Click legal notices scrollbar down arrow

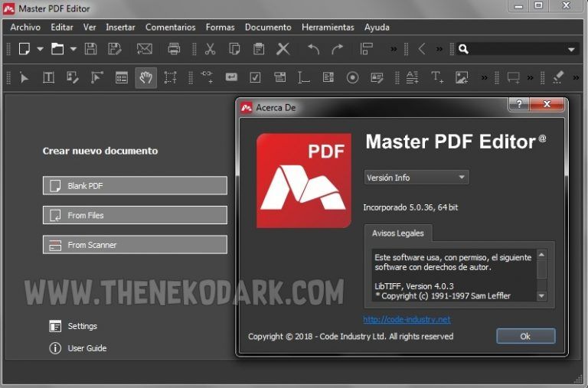541,296
